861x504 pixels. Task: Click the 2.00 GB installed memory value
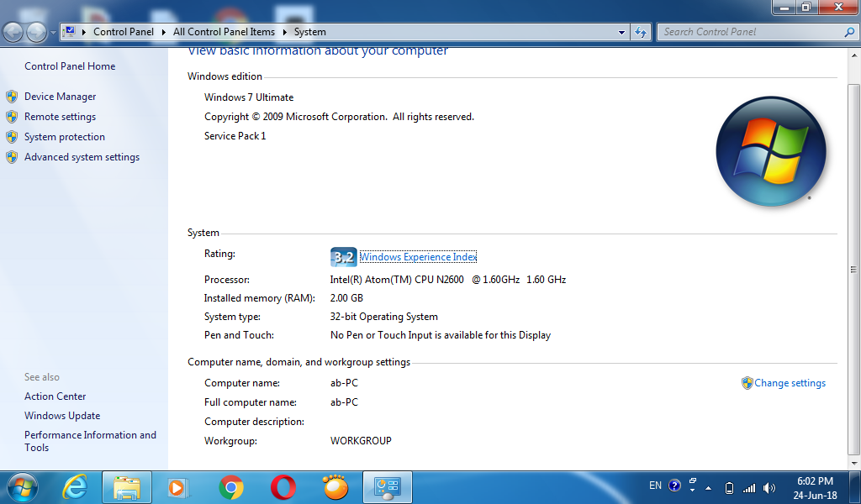point(346,298)
